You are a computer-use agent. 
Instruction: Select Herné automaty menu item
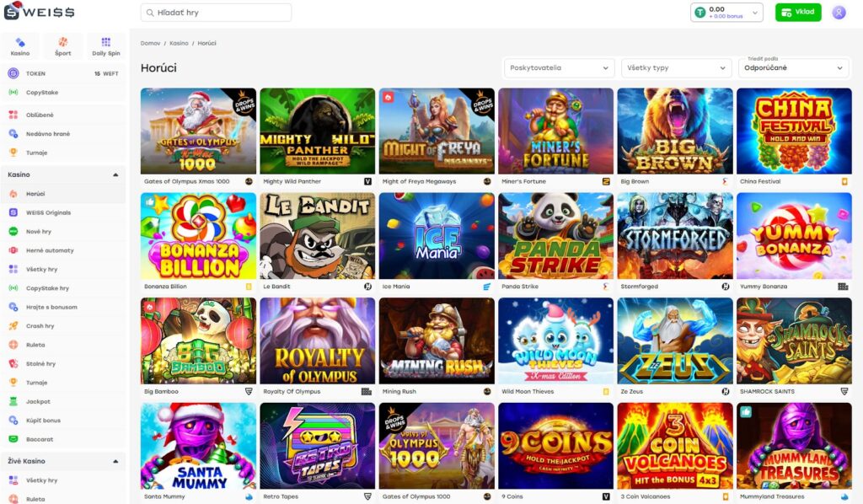pos(50,250)
